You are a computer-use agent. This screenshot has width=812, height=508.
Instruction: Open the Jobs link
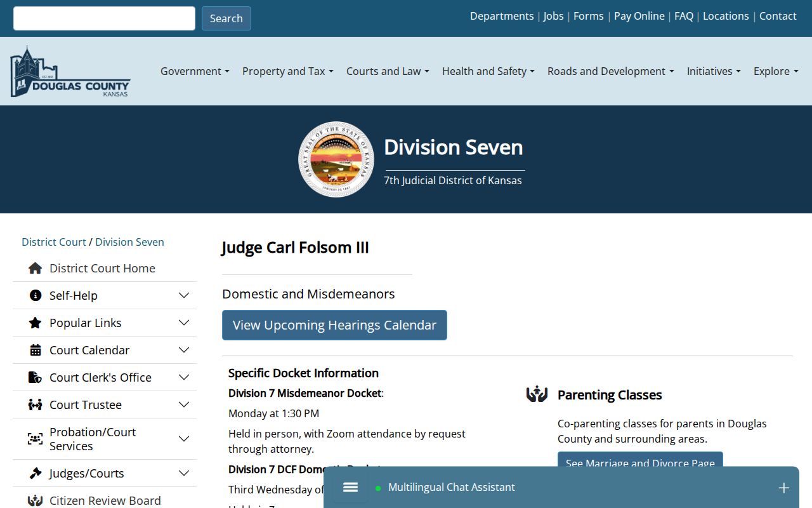point(553,16)
